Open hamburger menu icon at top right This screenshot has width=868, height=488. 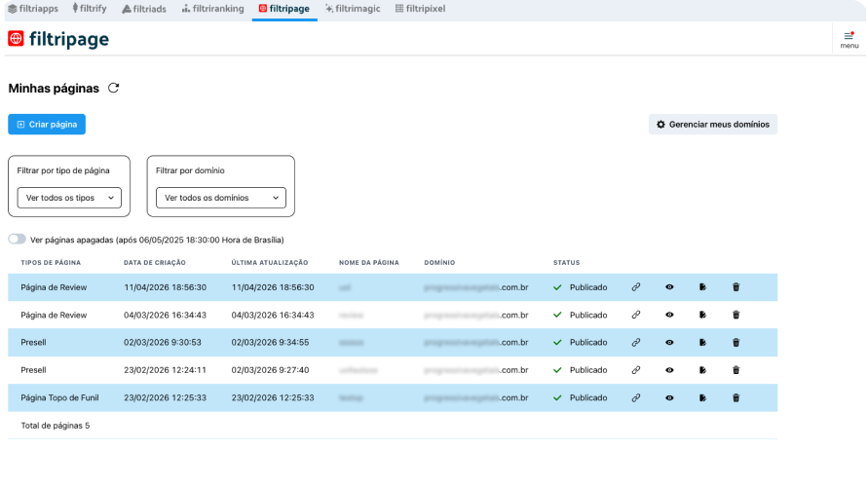click(x=849, y=38)
